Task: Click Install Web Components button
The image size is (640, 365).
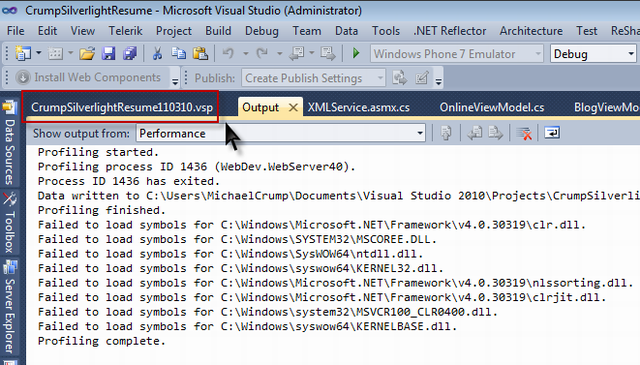Action: pos(88,77)
